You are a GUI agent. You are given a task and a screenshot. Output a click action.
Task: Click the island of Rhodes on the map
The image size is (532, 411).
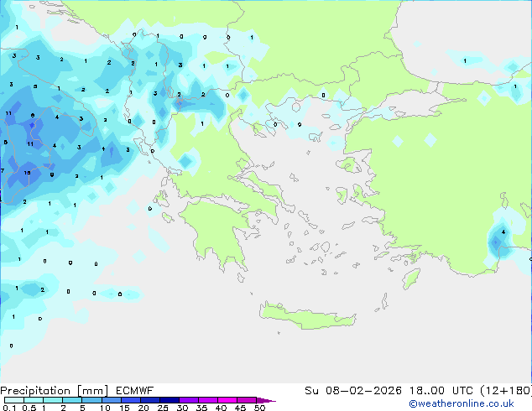[411, 278]
